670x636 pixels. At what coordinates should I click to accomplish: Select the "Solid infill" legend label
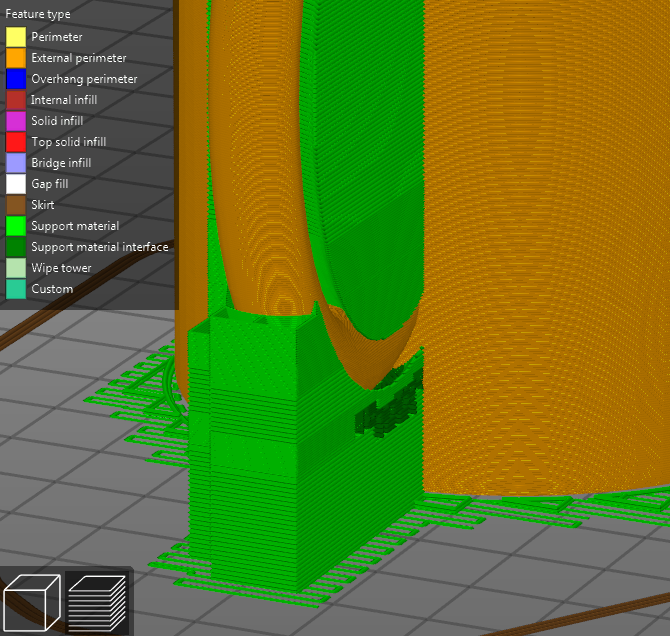(x=57, y=121)
